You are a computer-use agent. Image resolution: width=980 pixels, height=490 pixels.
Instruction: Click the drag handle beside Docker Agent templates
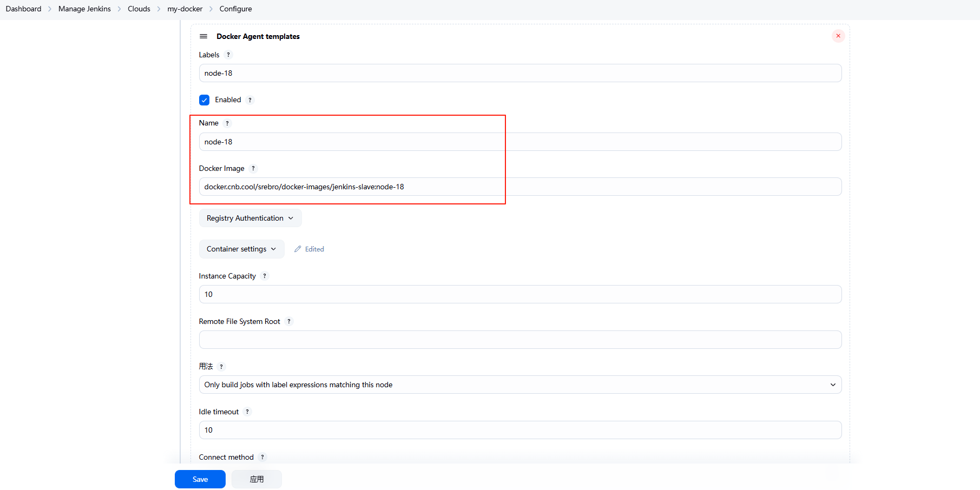pyautogui.click(x=203, y=36)
